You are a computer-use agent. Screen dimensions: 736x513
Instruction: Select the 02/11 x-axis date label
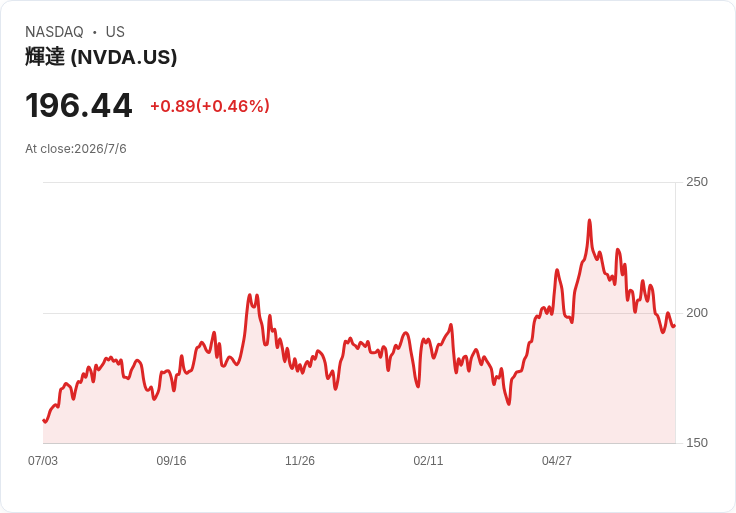428,460
